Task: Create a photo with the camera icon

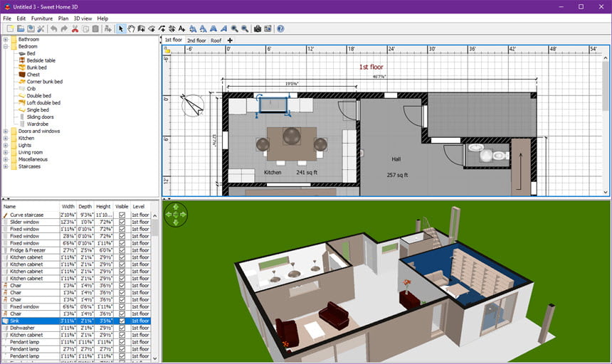Action: tap(257, 28)
